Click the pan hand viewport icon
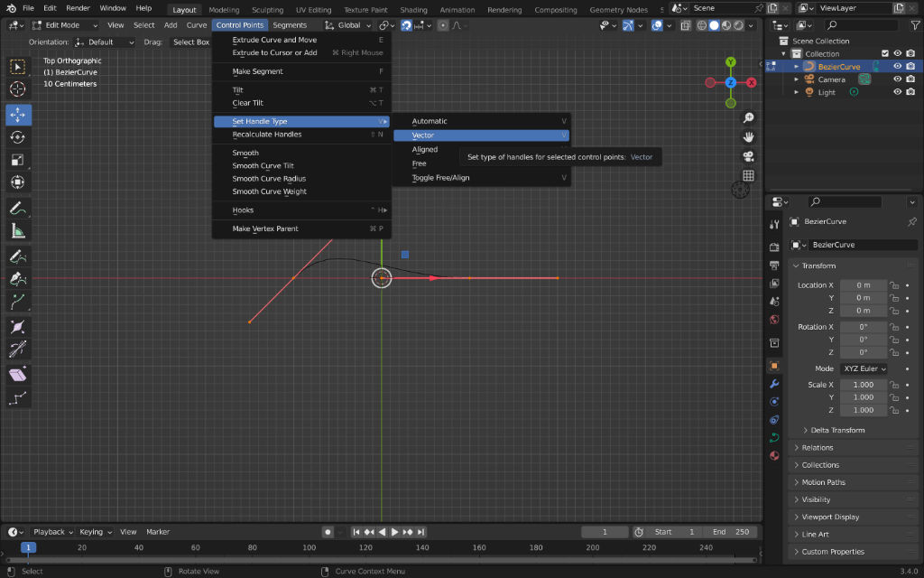Screen dimensions: 924x578 click(x=748, y=137)
